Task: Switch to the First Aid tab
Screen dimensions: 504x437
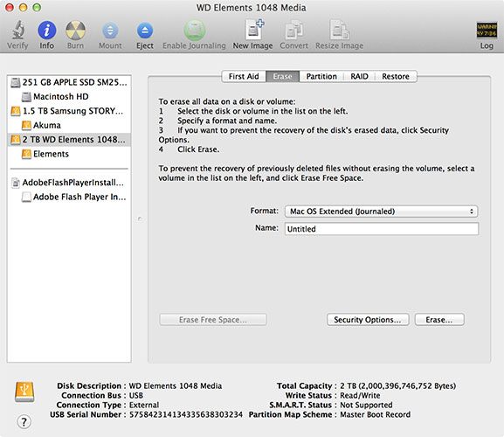Action: (x=244, y=77)
